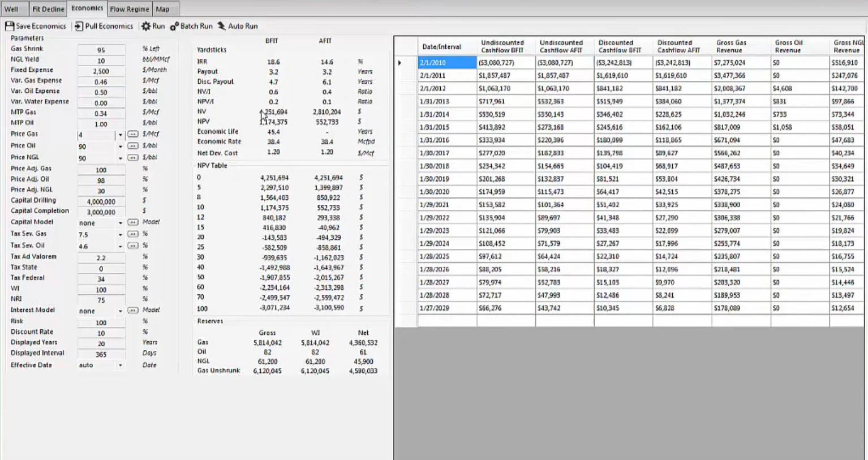Open Interest Model ellipsis button

[x=132, y=311]
